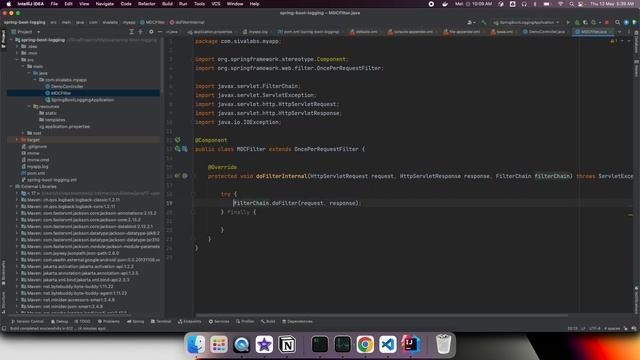
Task: Open the Trash in the dock
Action: tap(443, 344)
